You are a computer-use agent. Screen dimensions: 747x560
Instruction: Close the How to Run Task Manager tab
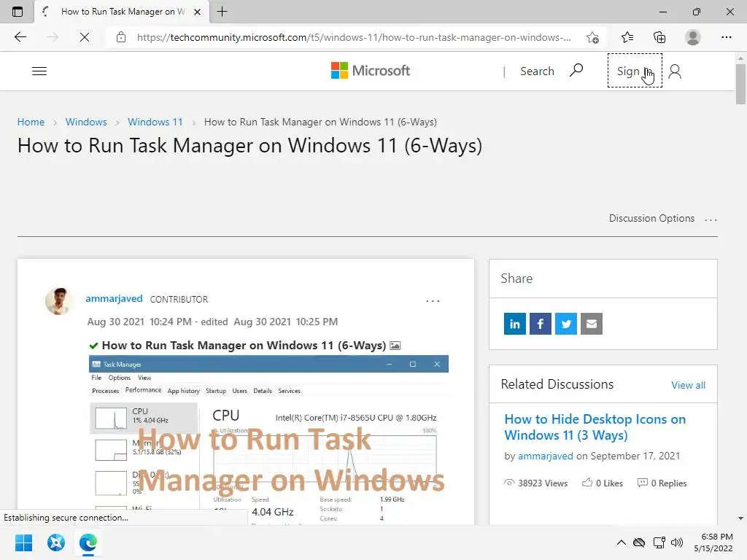coord(197,12)
